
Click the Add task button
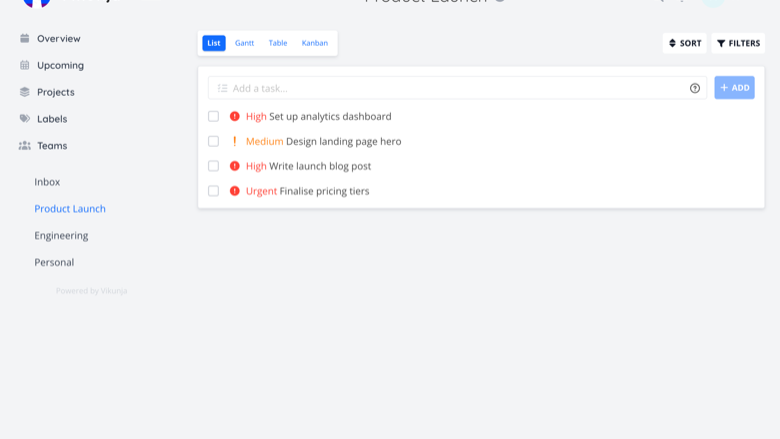point(734,88)
